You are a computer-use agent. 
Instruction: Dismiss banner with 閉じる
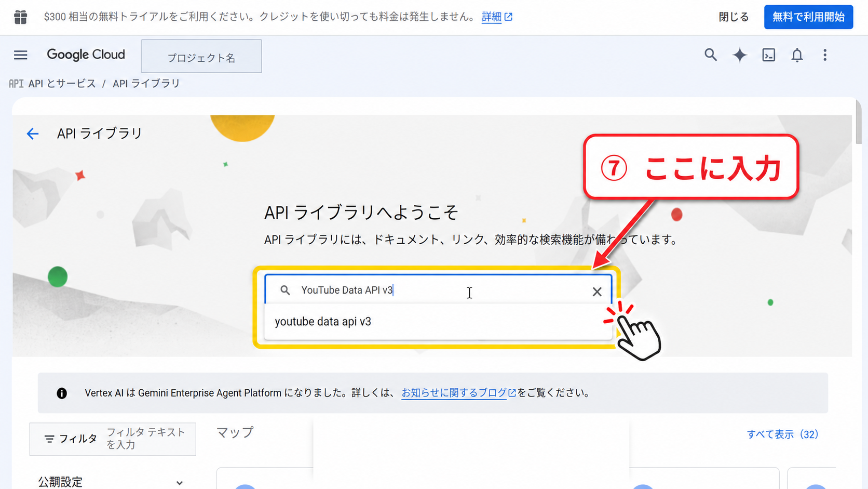coord(733,17)
